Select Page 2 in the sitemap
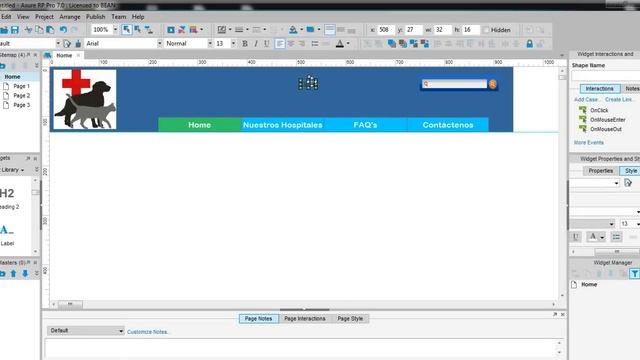 (21, 96)
